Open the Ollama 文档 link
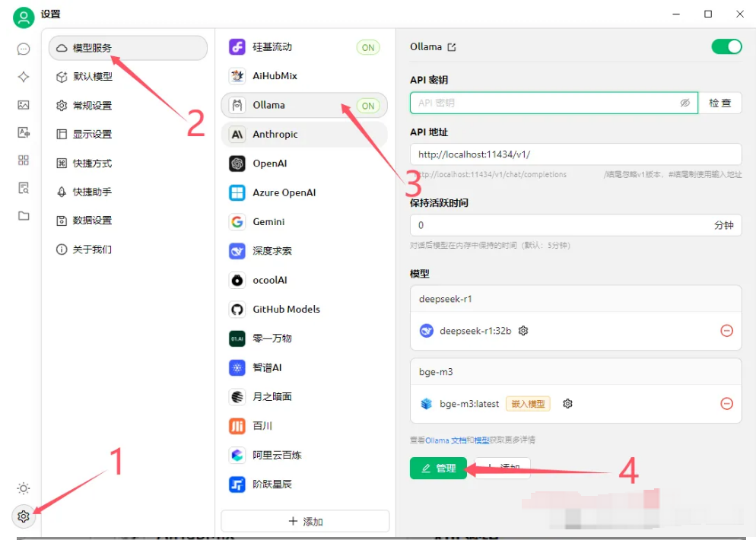 (446, 440)
